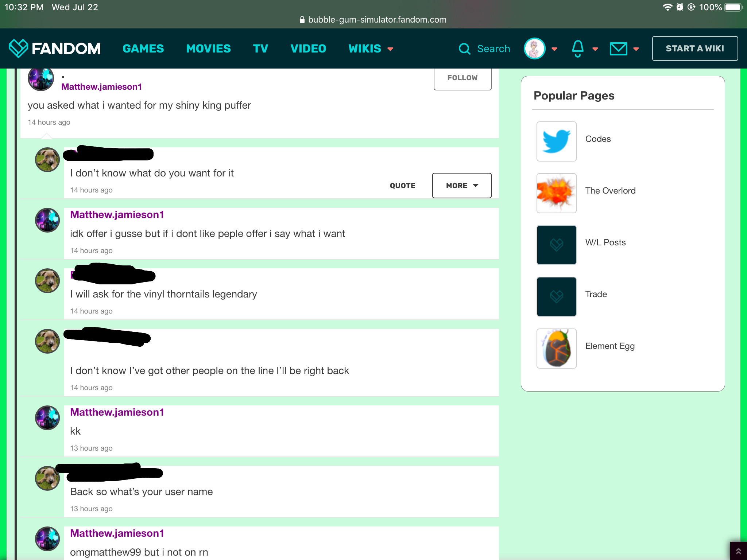
Task: Open the GAMES menu item
Action: coord(143,48)
